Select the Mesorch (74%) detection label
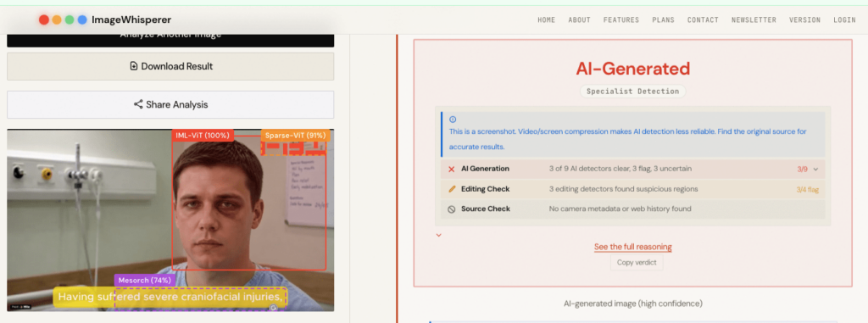This screenshot has height=323, width=868. pos(145,281)
